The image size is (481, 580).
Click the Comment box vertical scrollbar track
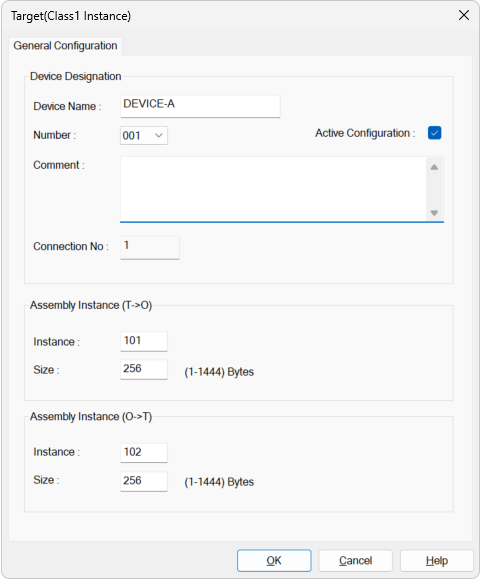point(434,190)
